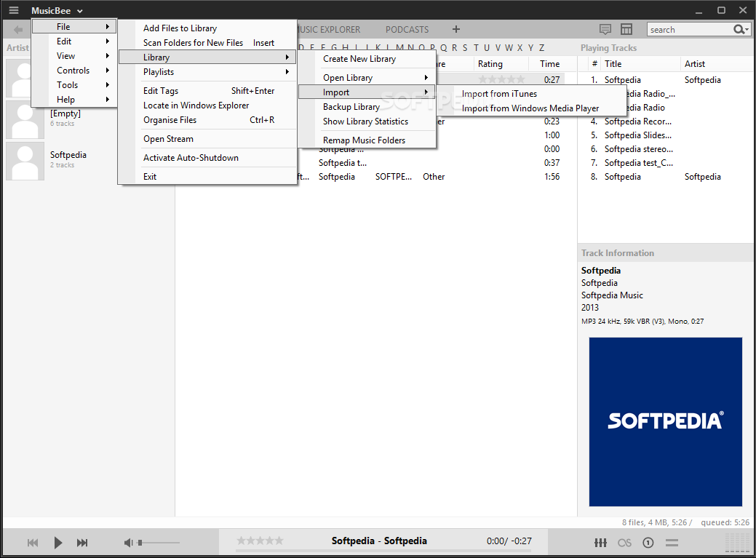The width and height of the screenshot is (756, 558).
Task: Play the current track
Action: pyautogui.click(x=58, y=543)
